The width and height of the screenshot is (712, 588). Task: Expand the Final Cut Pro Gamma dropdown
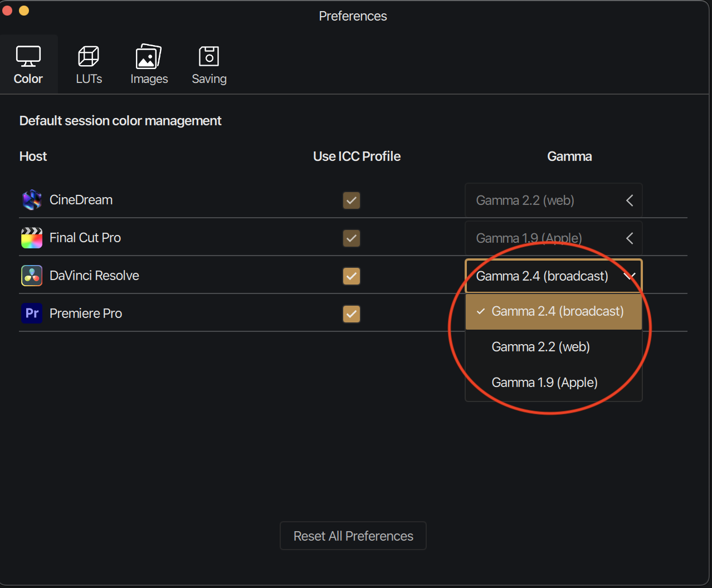coord(553,238)
